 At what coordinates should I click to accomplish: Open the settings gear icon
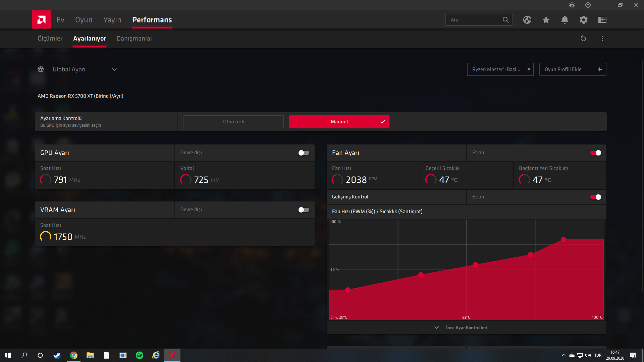coord(583,20)
